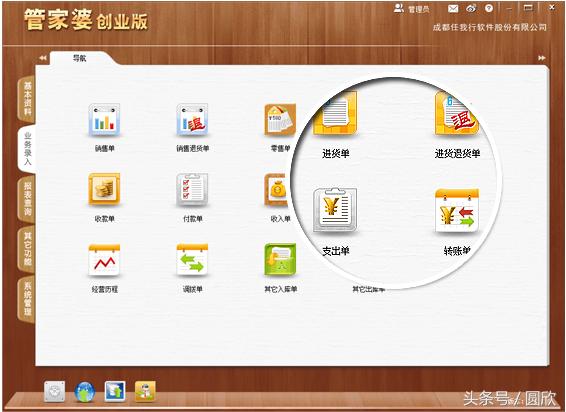Click the right double-arrow tab scroll button
The height and width of the screenshot is (412, 566).
tap(541, 58)
